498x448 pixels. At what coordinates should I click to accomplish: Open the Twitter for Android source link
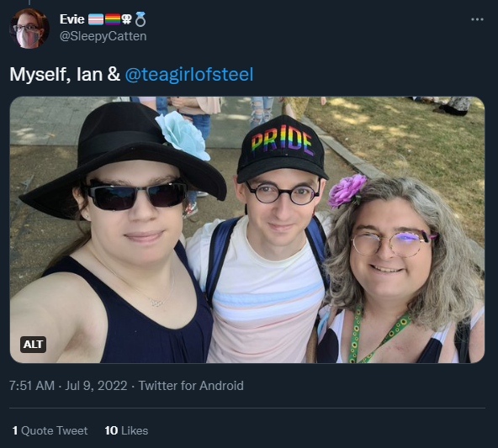(191, 386)
